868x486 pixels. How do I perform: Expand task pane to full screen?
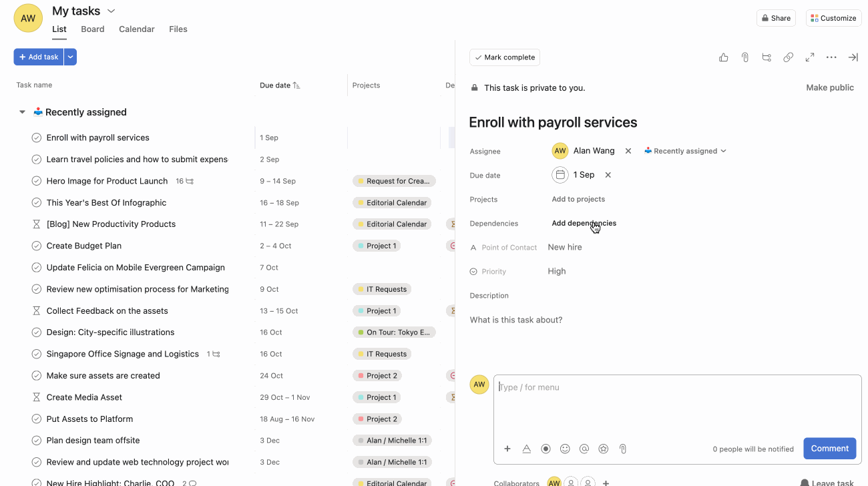[x=810, y=57]
